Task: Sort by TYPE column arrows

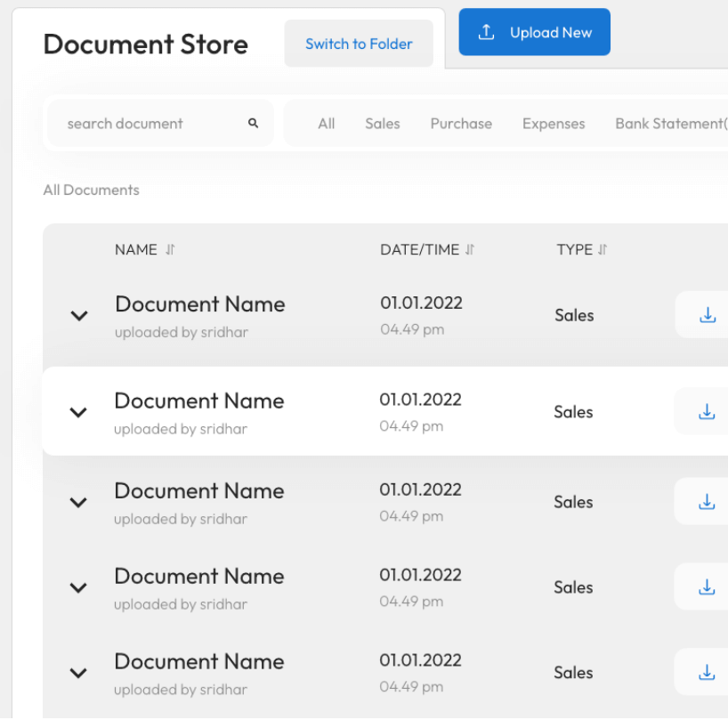Action: [x=603, y=250]
